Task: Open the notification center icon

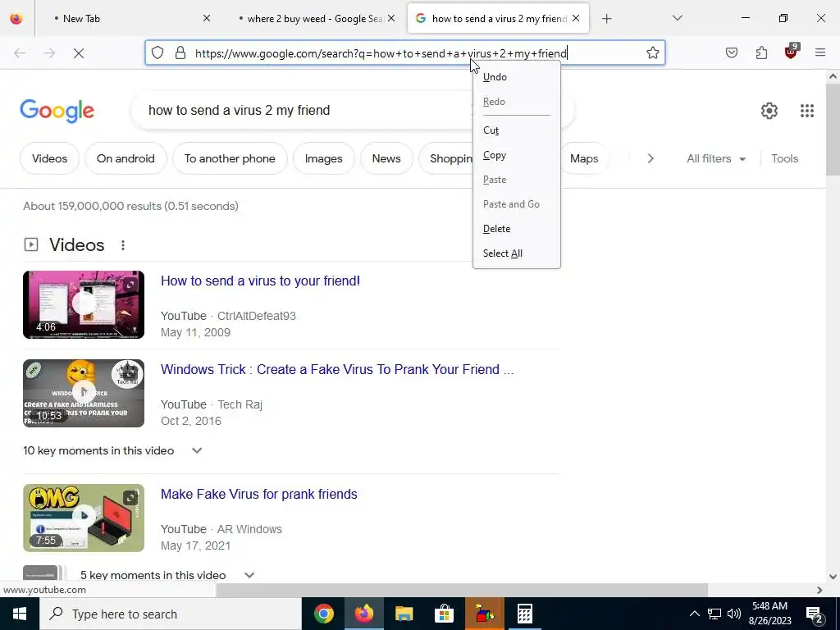Action: tap(815, 614)
